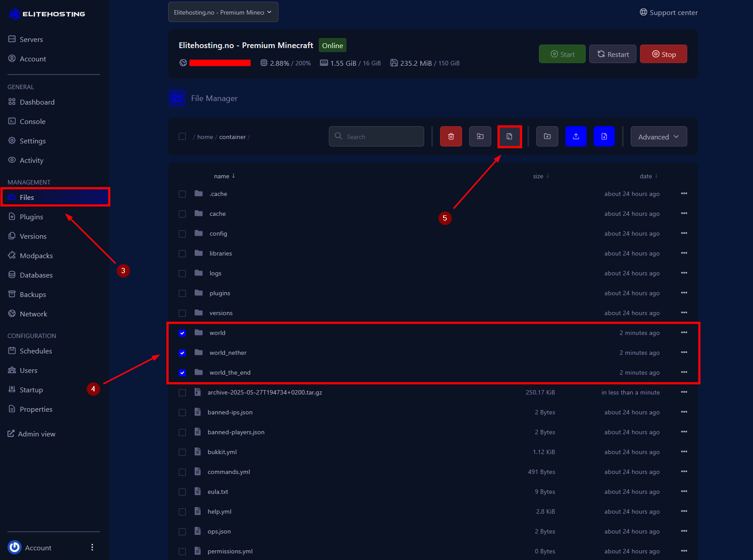Open the permissions.yml file
The height and width of the screenshot is (560, 753).
[x=230, y=551]
